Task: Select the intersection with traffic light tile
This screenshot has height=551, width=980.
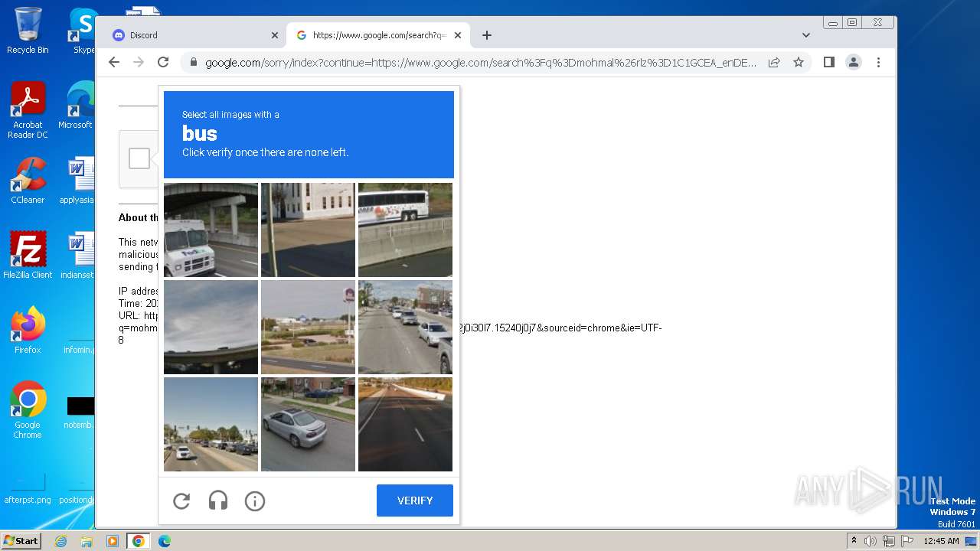Action: pyautogui.click(x=211, y=424)
